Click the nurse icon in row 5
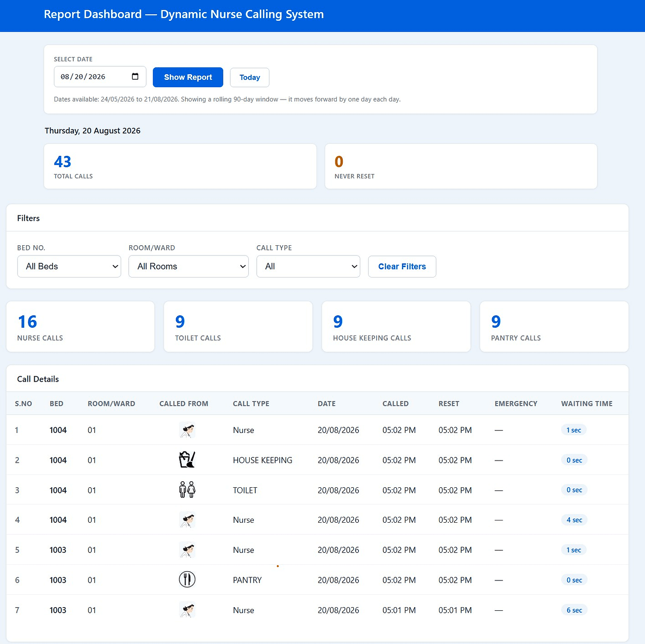 point(187,550)
